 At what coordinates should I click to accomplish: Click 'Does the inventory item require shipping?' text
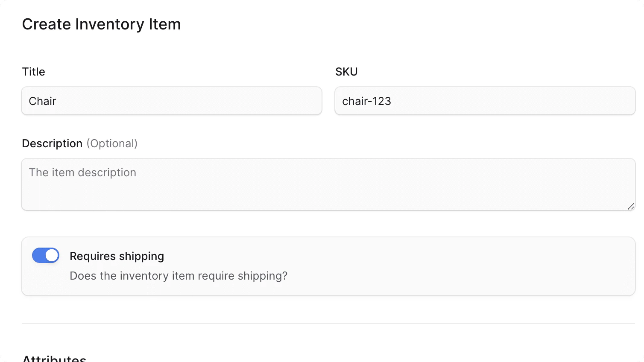(179, 276)
